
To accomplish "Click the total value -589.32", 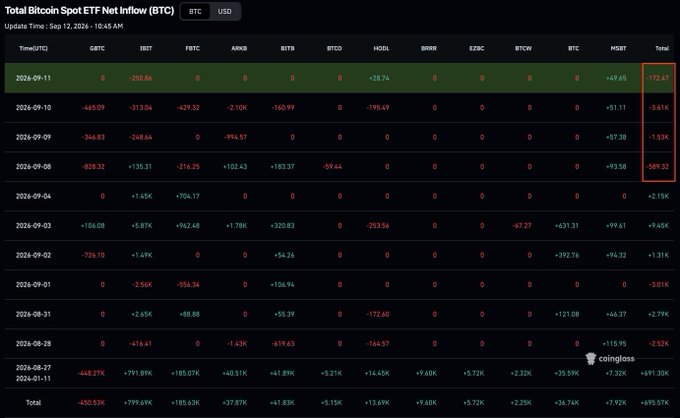I will (x=657, y=167).
